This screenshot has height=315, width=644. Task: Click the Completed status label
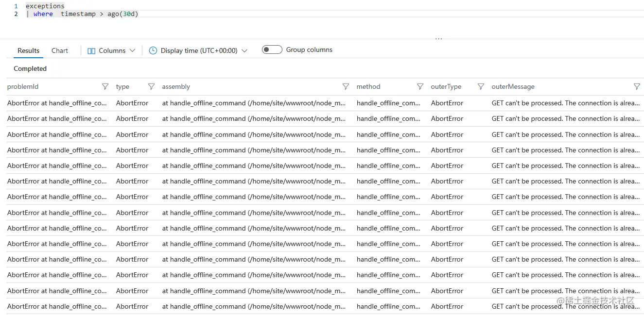pos(30,68)
